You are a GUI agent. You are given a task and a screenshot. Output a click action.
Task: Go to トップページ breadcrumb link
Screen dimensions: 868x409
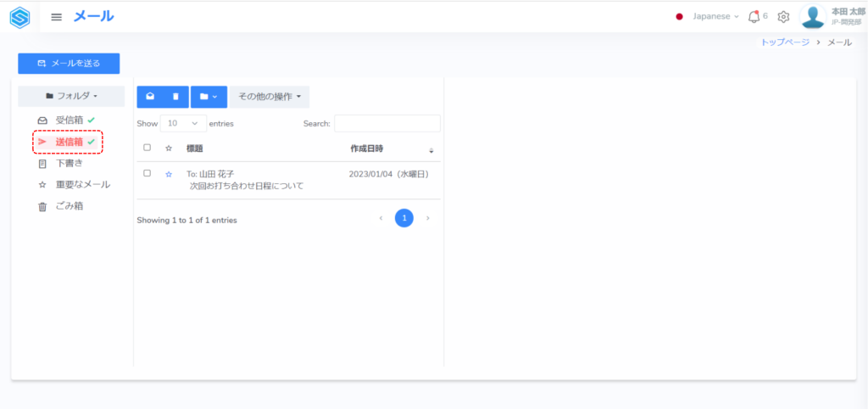point(785,42)
